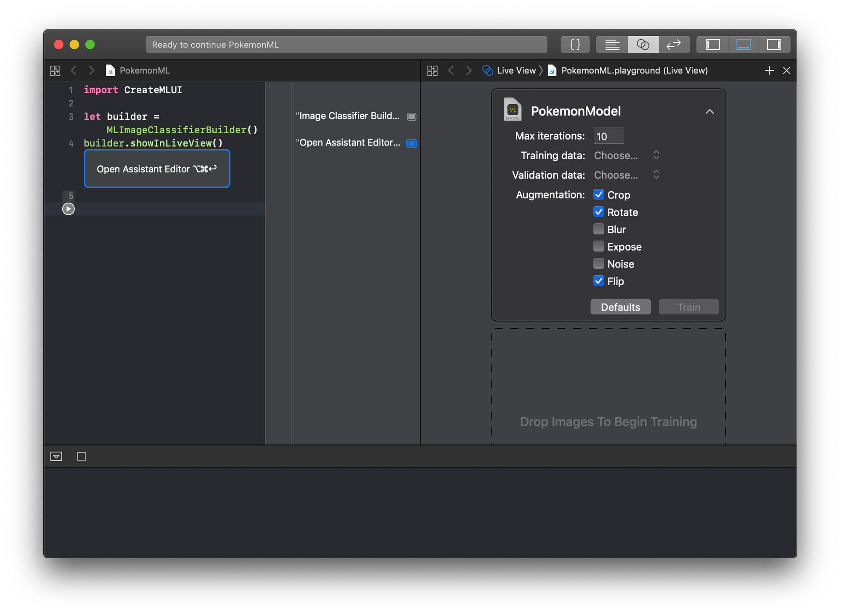The image size is (841, 616).
Task: Reset settings with Defaults button
Action: tap(621, 307)
